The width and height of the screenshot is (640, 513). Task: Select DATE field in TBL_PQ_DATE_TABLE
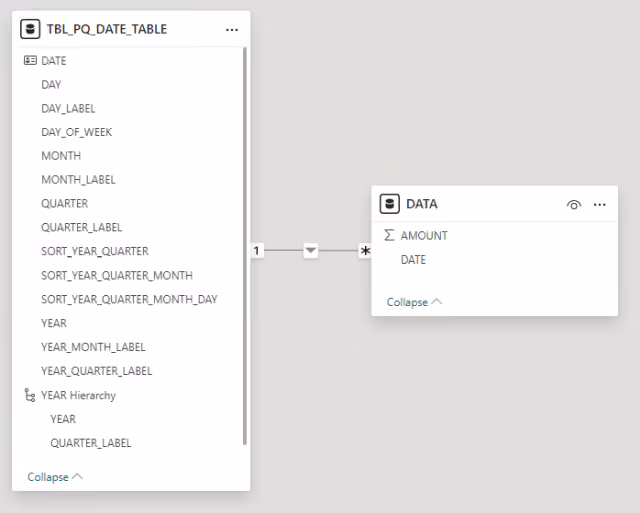pos(53,60)
